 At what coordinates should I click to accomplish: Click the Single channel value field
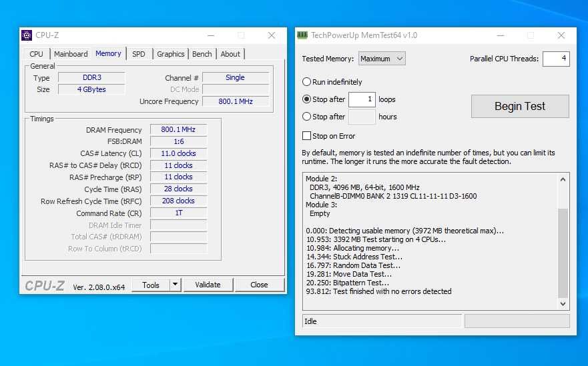(236, 77)
